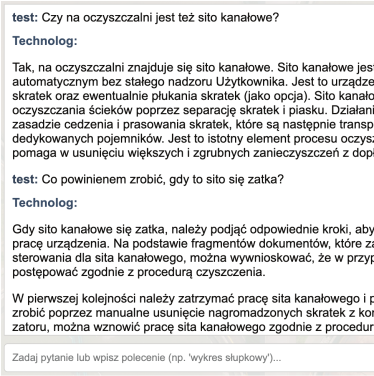Click the line starting "W pierwszej kolejności należy zatrzymać"
Viewport: 374px width, 376px height.
tap(193, 299)
